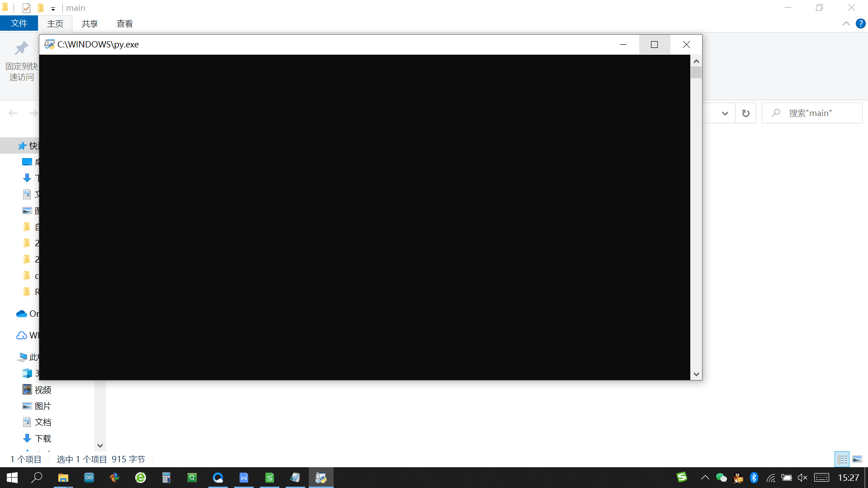868x488 pixels.
Task: Open the QQ penguin tray icon
Action: [x=738, y=478]
